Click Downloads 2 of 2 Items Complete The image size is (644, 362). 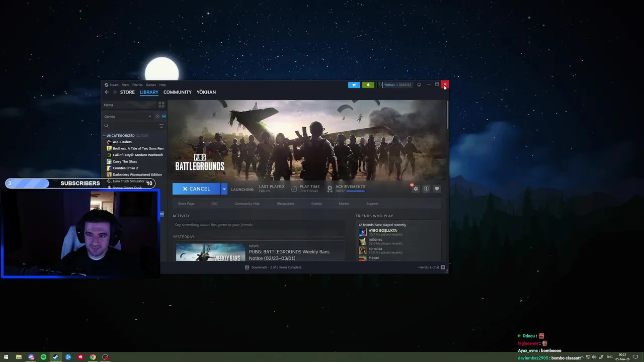[276, 267]
